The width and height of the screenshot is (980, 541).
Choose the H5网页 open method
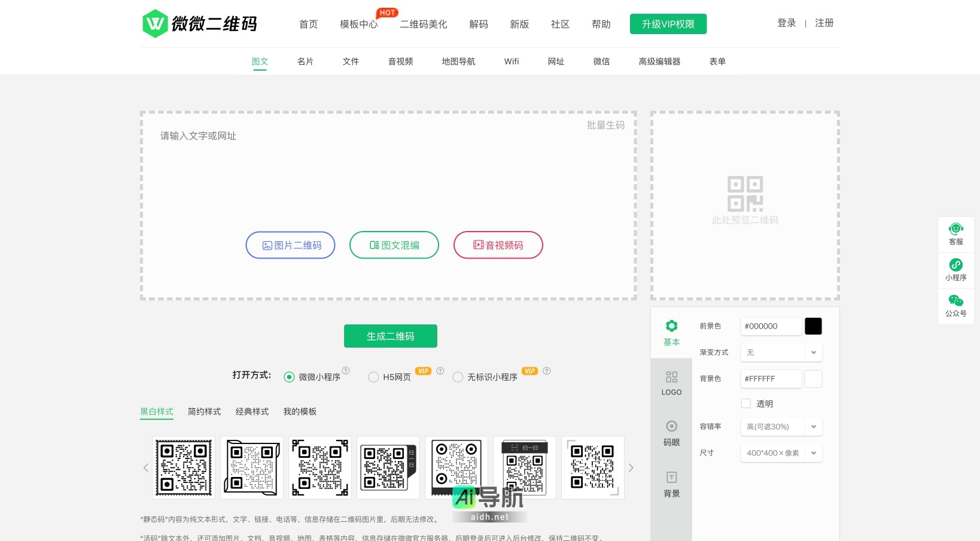[373, 377]
